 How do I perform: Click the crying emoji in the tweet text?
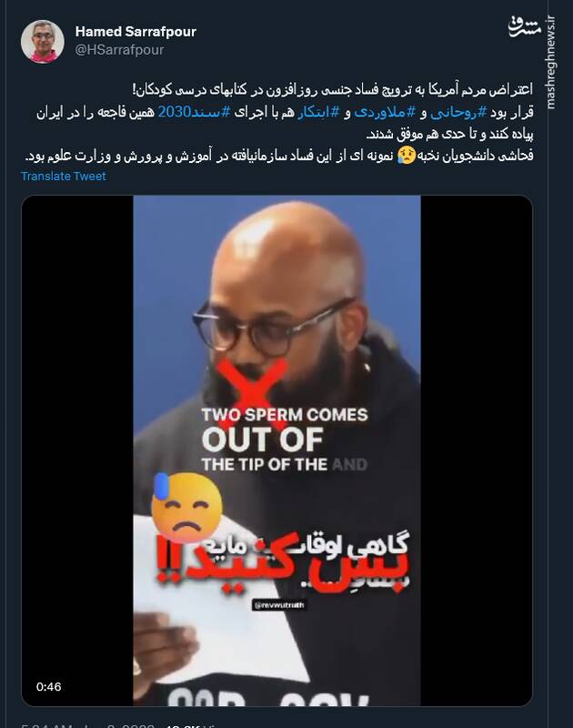406,156
